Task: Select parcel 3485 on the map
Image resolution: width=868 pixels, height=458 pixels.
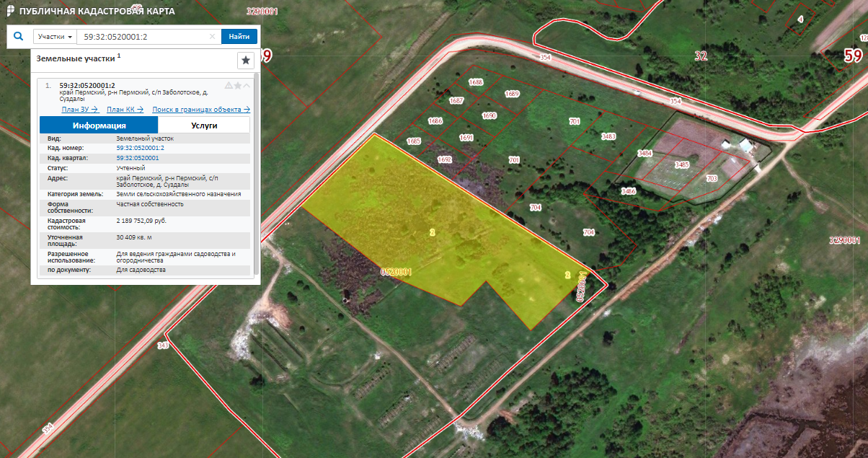Action: 681,165
